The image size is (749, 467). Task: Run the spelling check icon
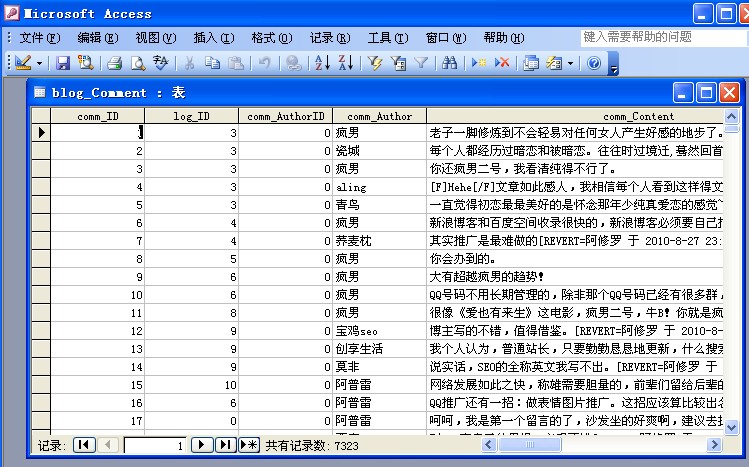[x=160, y=63]
